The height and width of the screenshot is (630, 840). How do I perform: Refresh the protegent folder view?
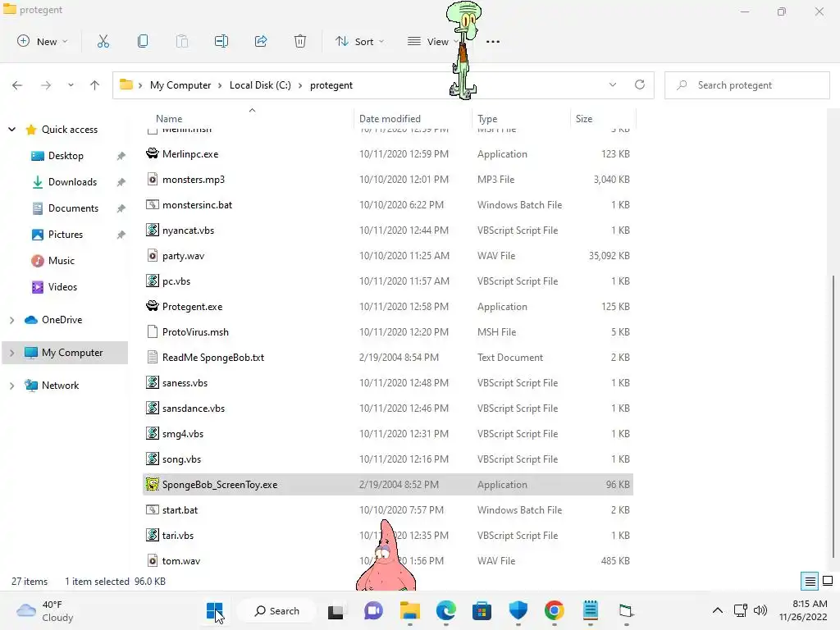640,84
